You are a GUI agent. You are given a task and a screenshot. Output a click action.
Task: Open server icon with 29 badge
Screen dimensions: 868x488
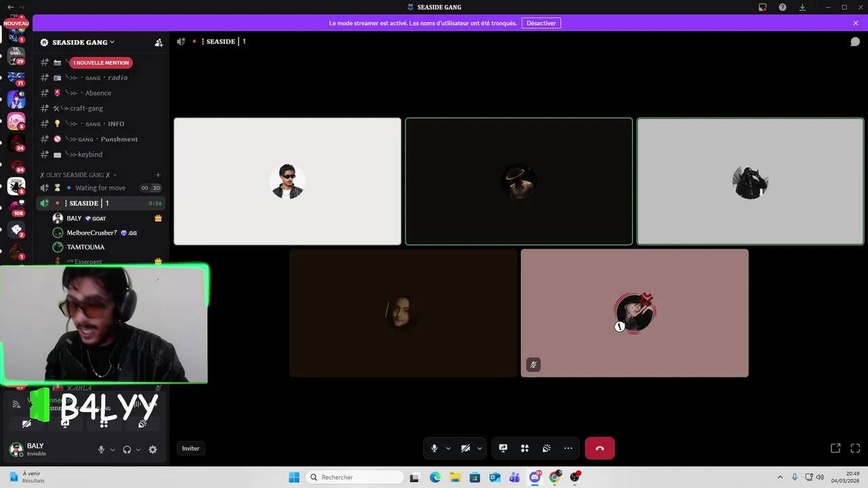16,54
